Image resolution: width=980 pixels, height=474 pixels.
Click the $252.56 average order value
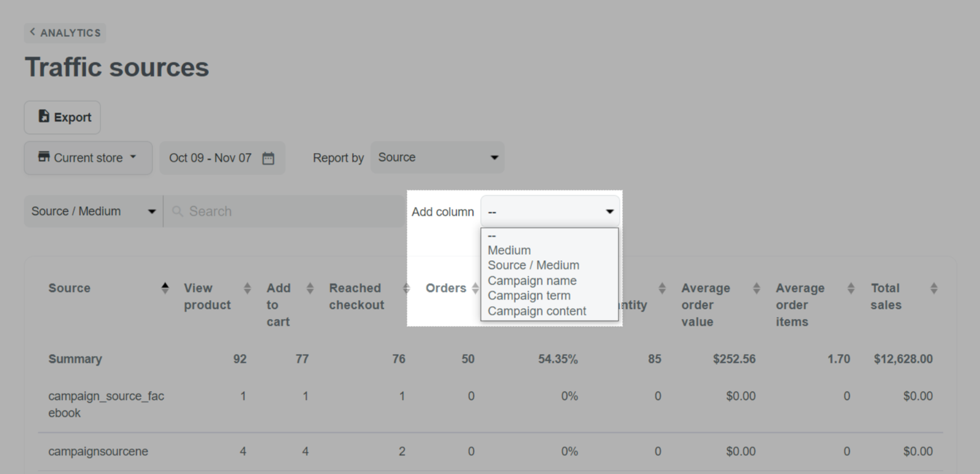tap(734, 359)
